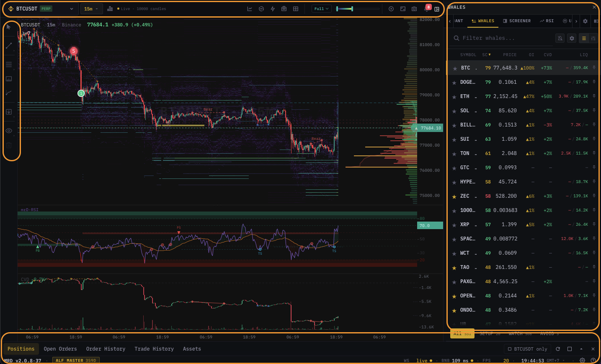Click the circular trend icon in top bar
601x364 pixels.
tap(261, 9)
